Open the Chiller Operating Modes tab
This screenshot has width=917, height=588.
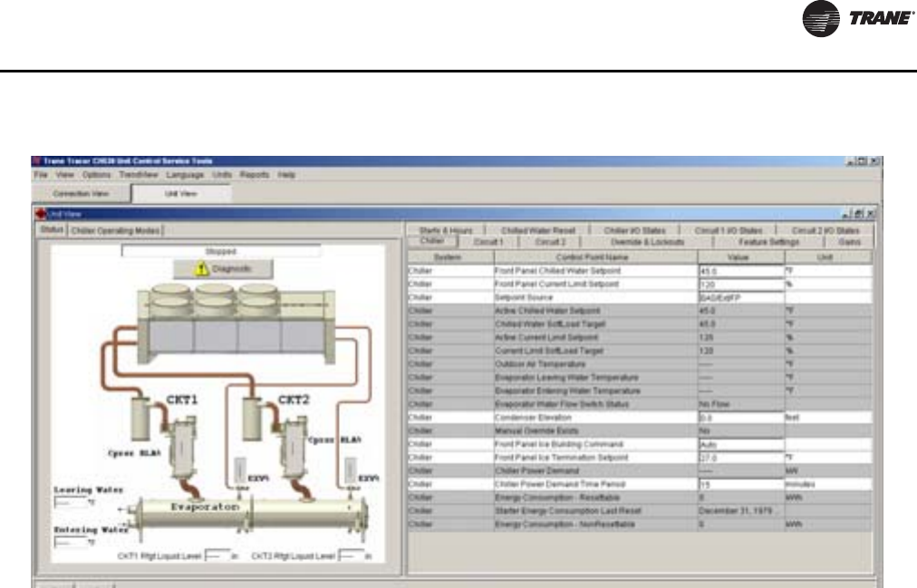(x=115, y=231)
